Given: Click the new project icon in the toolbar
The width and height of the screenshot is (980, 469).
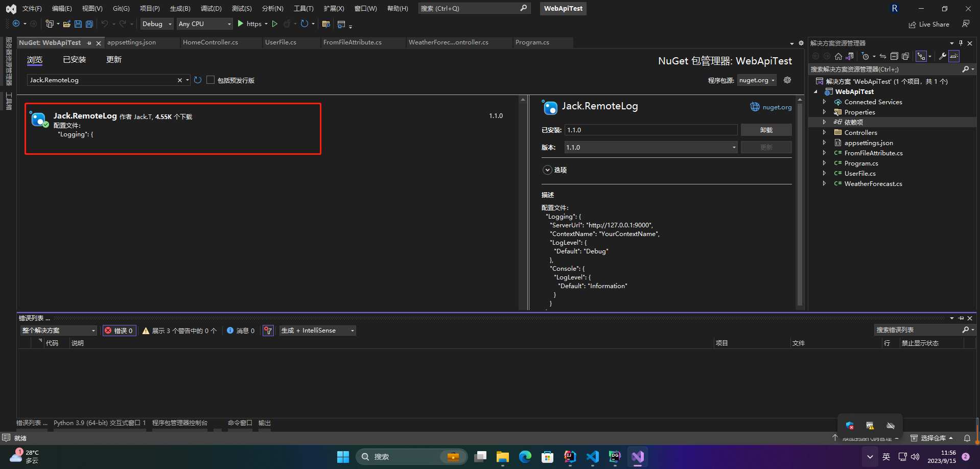Looking at the screenshot, I should (49, 24).
